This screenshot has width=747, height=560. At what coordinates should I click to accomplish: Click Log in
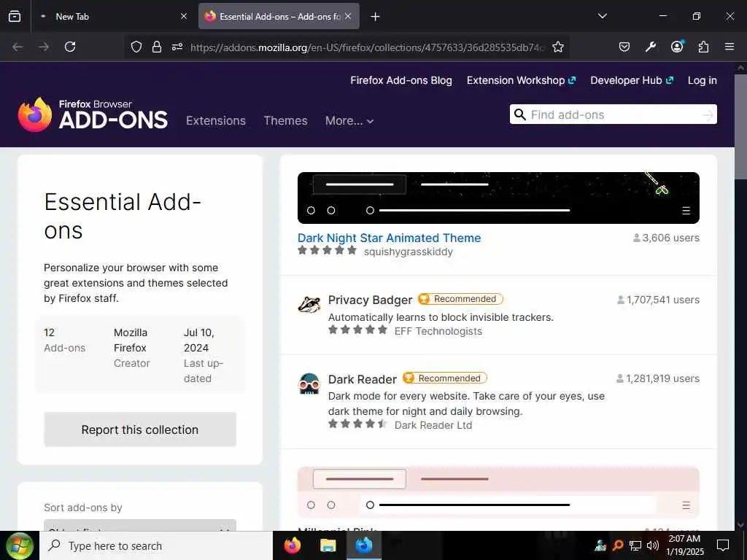click(x=703, y=80)
